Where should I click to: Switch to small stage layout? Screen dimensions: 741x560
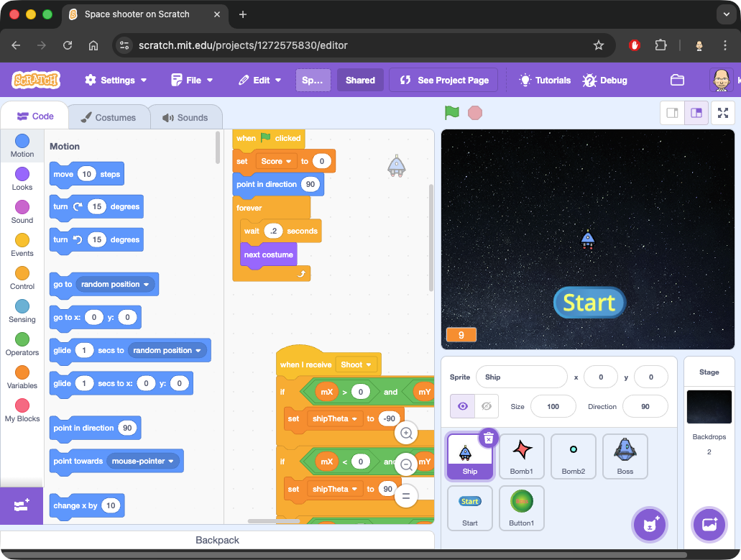click(x=673, y=113)
